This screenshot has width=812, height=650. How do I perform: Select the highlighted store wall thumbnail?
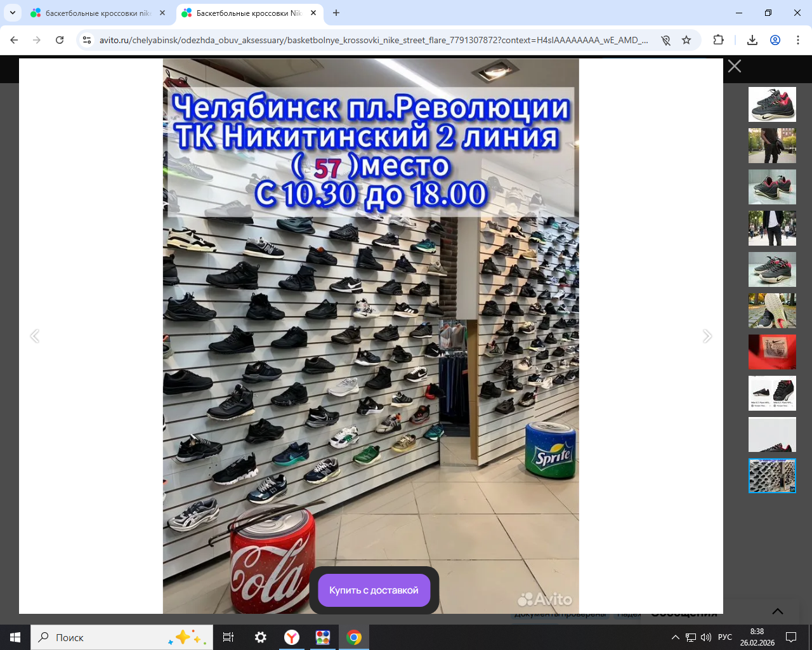772,475
